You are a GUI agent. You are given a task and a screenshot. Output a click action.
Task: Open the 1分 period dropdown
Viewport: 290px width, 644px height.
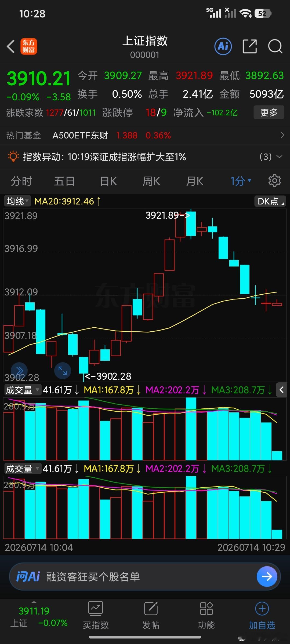(241, 181)
